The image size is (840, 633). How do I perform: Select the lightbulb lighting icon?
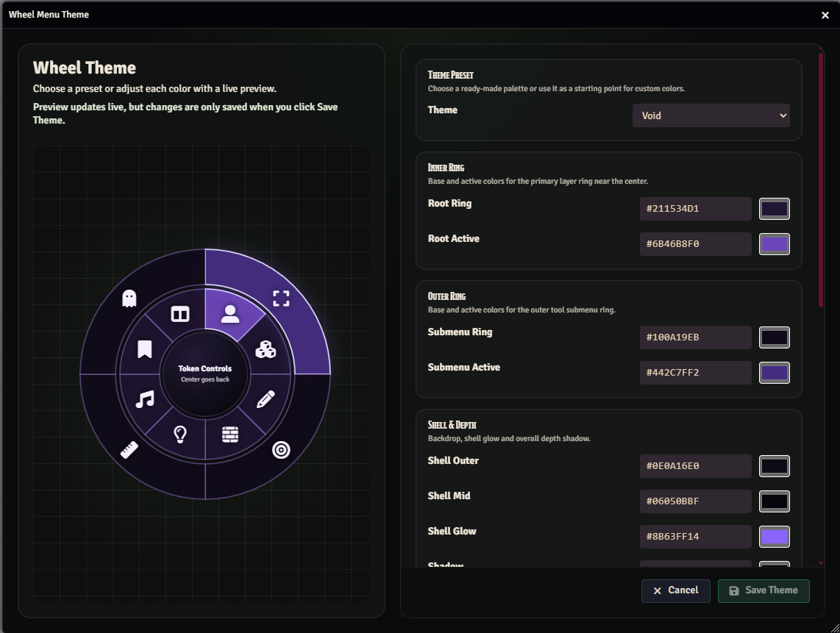180,434
